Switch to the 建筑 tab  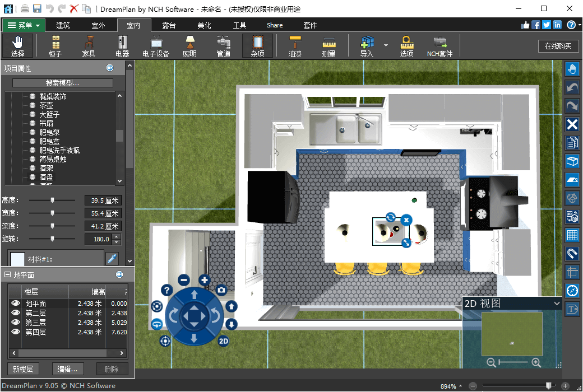(x=63, y=25)
